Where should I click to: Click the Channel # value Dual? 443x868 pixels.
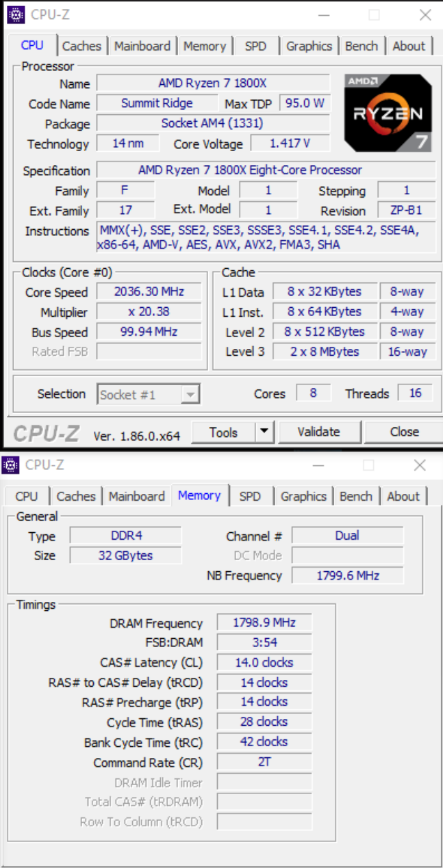[x=347, y=536]
